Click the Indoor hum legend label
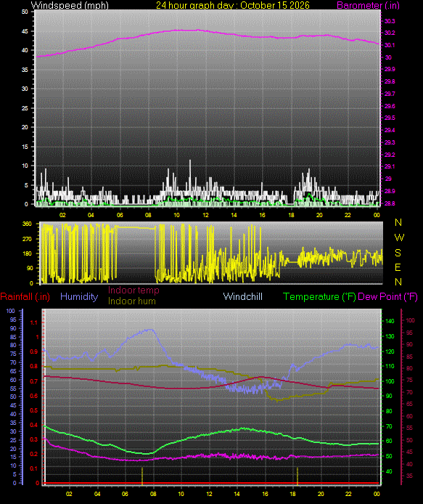 (x=132, y=301)
